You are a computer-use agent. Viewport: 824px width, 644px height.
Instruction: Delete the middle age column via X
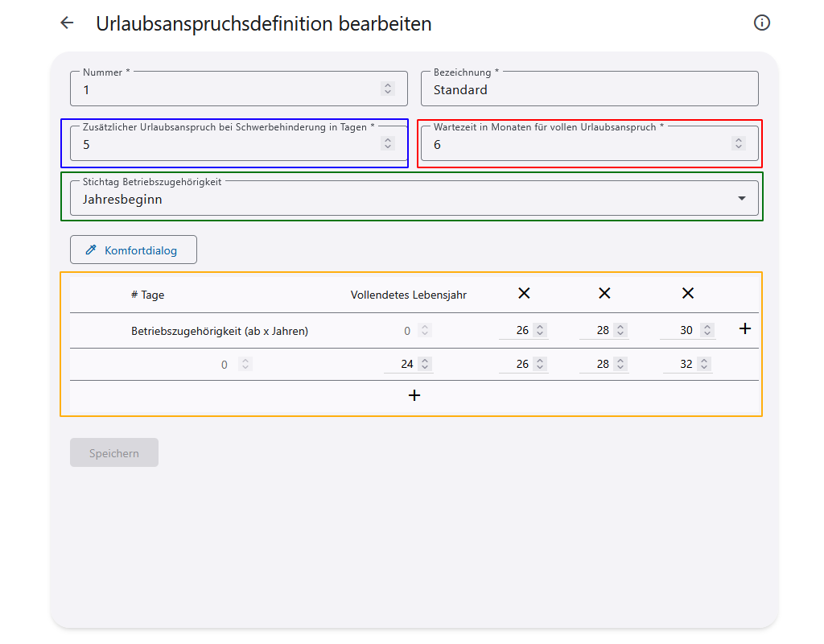point(604,294)
